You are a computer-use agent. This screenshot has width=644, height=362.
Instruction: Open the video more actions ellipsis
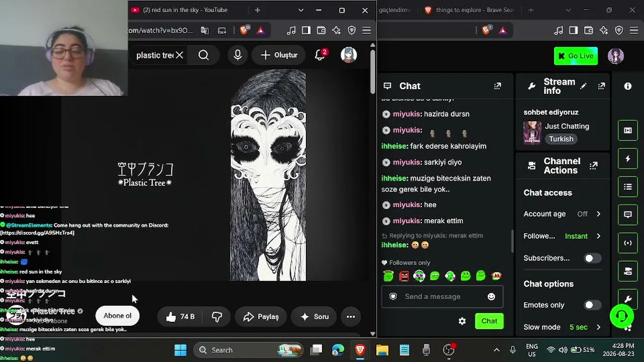[351, 317]
